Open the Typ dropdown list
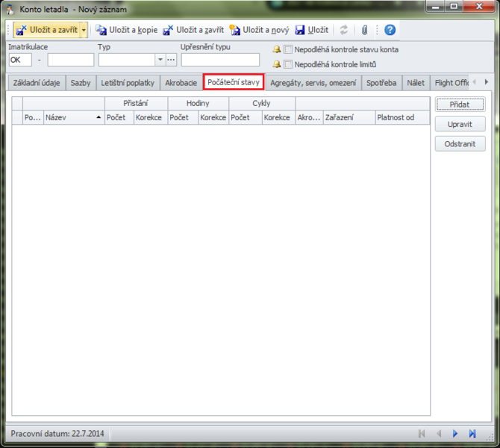Screen dimensions: 500x448 pos(160,60)
